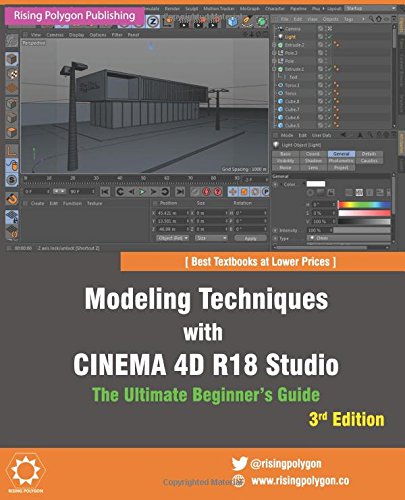
Task: Open the Object (Rel) dropdown
Action: [x=173, y=238]
